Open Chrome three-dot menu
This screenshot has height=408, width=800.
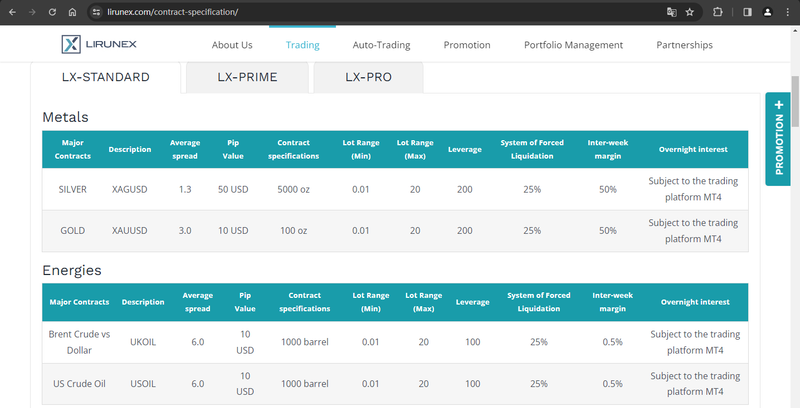[787, 12]
